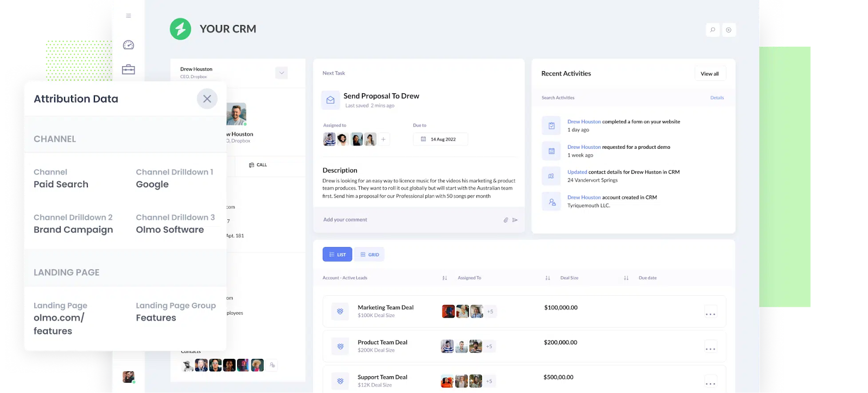Click the product demo activity icon
Screen dimensions: 868x393
[551, 151]
